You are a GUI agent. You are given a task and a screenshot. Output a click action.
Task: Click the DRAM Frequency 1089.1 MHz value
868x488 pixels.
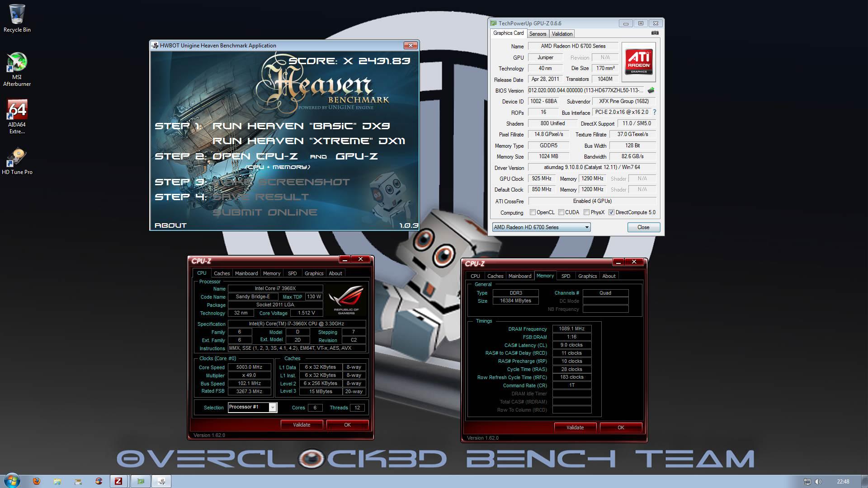pyautogui.click(x=571, y=329)
